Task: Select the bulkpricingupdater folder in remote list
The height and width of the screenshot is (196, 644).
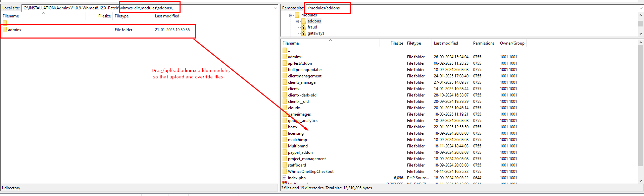Action: tap(305, 70)
